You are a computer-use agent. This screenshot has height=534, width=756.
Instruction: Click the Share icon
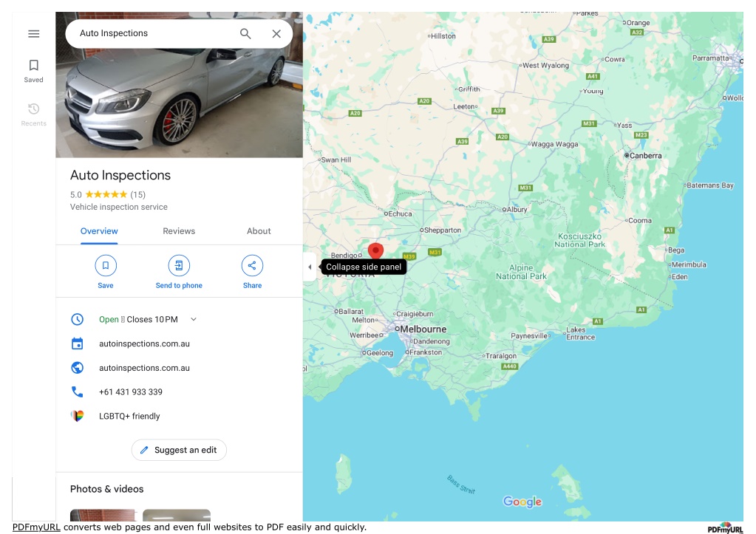click(x=252, y=266)
